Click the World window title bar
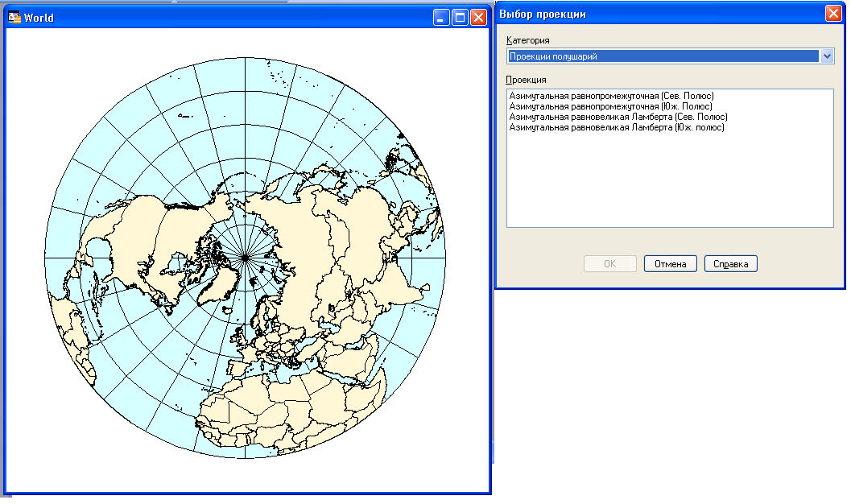 225,18
